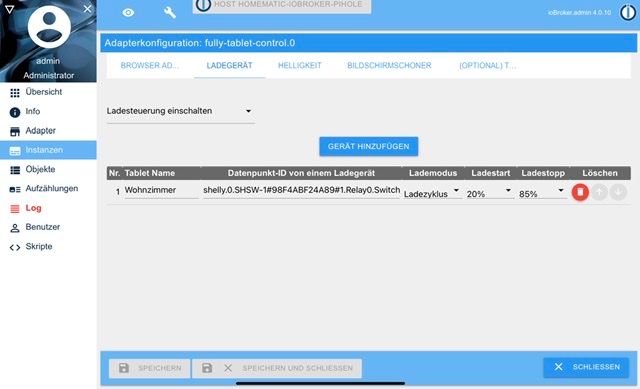Screen dimensions: 640x389
Task: Move Wohnzimmer row up with arrow icon
Action: point(599,192)
